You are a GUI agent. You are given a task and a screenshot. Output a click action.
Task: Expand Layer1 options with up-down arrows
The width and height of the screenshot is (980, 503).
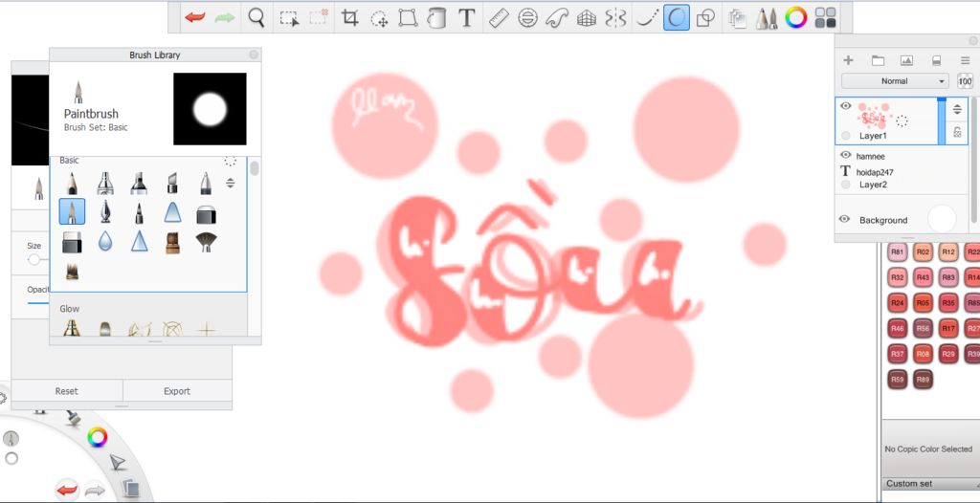[x=957, y=109]
